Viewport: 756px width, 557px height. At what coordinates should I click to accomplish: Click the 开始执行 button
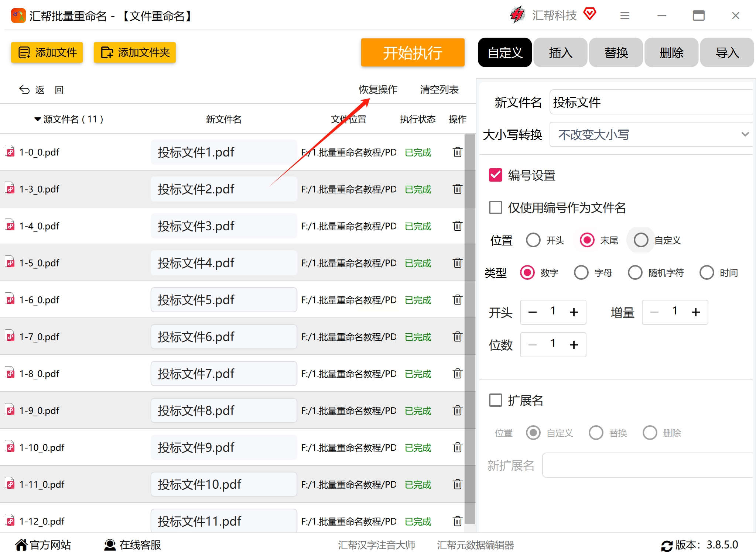tap(413, 53)
